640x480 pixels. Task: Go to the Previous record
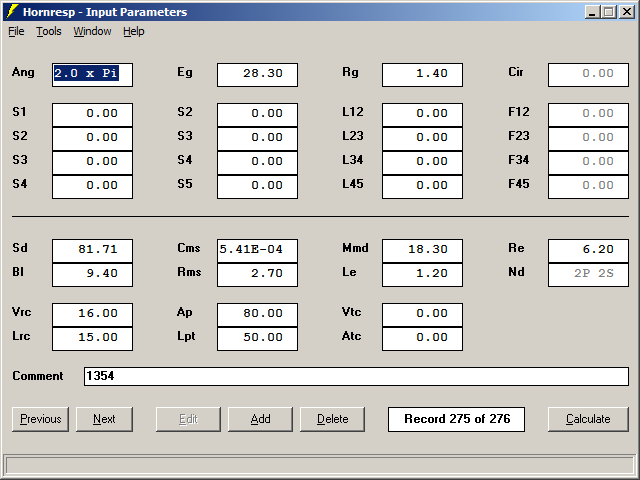coord(40,419)
